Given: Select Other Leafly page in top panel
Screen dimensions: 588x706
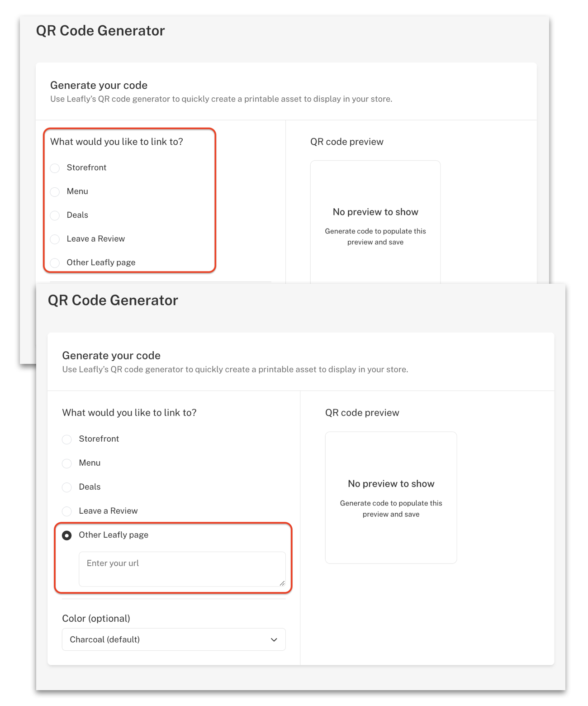Looking at the screenshot, I should pyautogui.click(x=55, y=263).
